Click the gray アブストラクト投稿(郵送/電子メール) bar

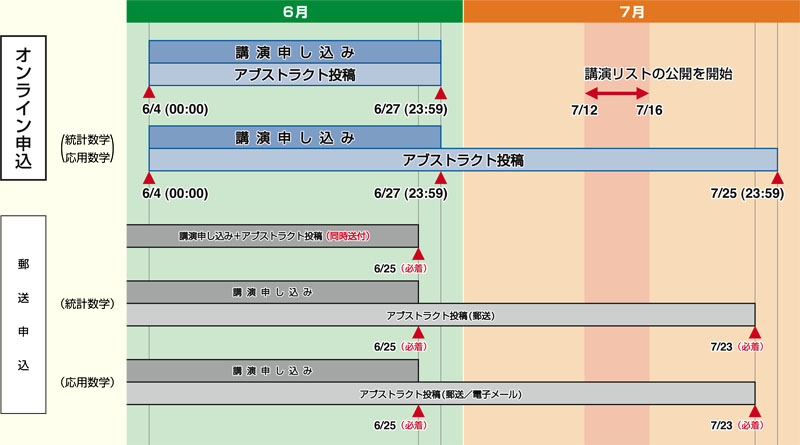[x=440, y=394]
